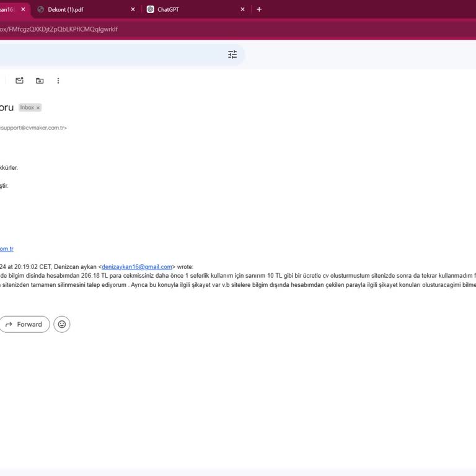Viewport: 476px width, 476px height.
Task: Open the three-dot More menu
Action: point(58,81)
